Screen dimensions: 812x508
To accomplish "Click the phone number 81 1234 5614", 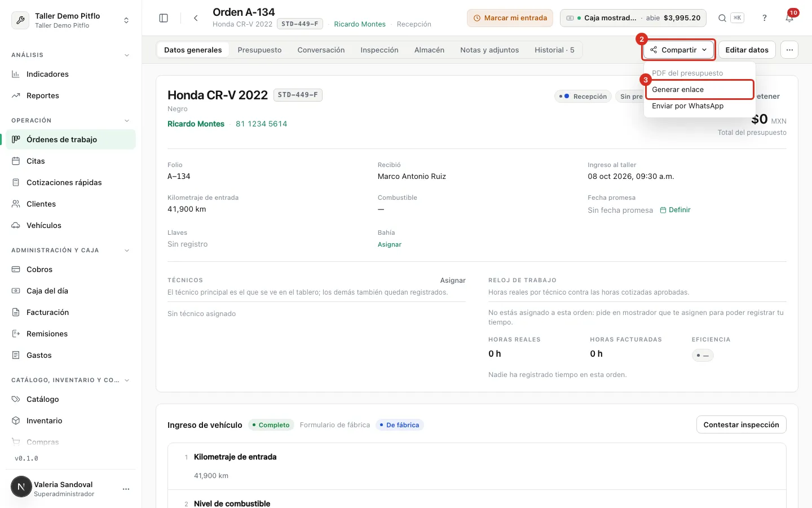I will click(x=262, y=124).
